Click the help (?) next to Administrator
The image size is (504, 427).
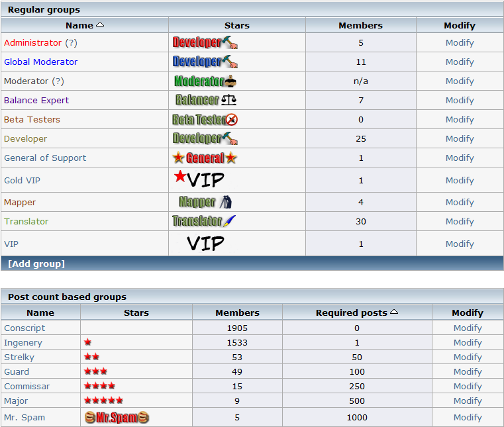click(x=71, y=43)
